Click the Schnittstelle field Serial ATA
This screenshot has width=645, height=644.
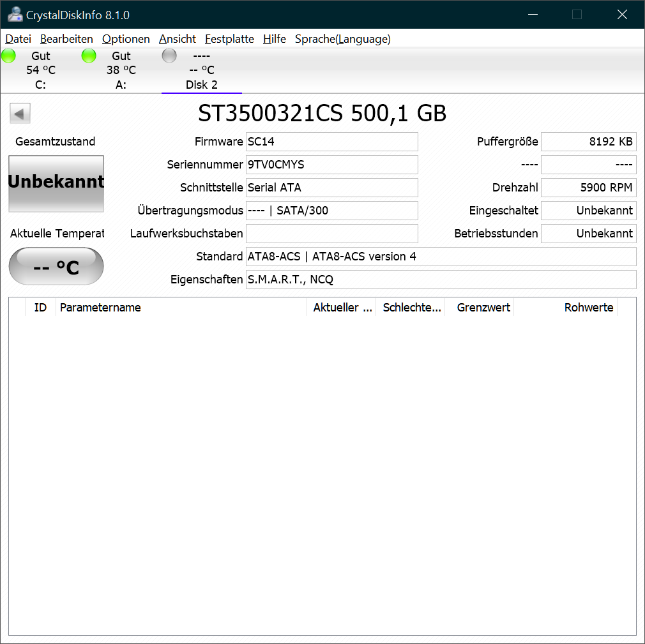coord(332,188)
